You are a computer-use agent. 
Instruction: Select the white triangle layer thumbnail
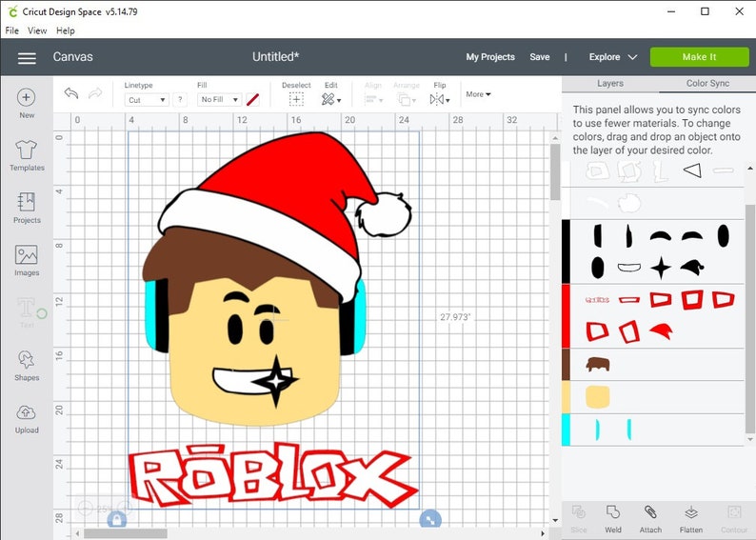692,170
